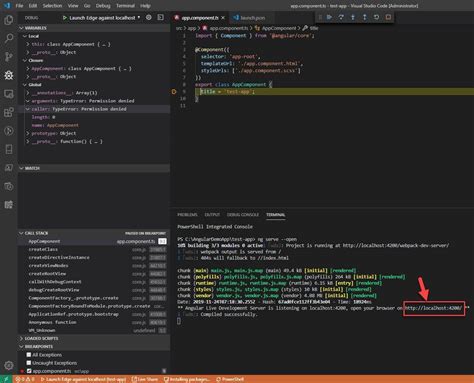Expand the prototype: Object variable
The image size is (474, 383).
(x=28, y=133)
